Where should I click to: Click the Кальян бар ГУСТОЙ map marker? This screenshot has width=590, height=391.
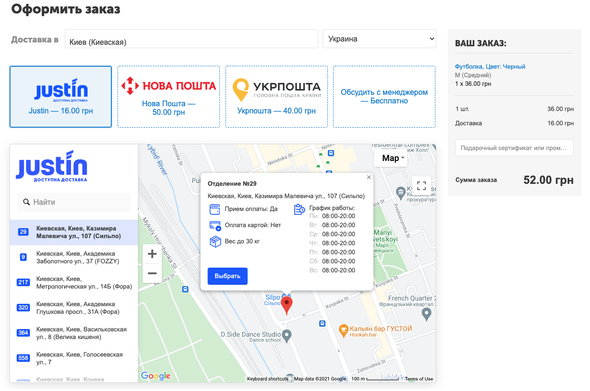343,330
